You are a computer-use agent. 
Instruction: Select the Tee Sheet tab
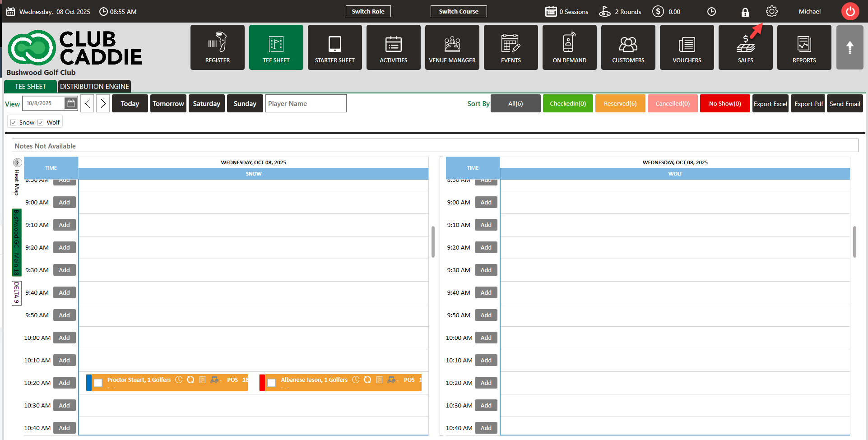pos(30,86)
